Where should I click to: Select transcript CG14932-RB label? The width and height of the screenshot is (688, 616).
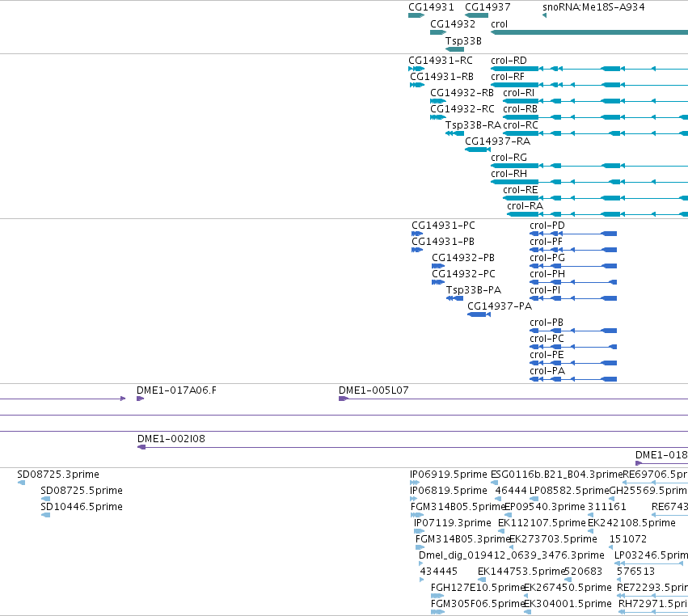click(x=462, y=93)
